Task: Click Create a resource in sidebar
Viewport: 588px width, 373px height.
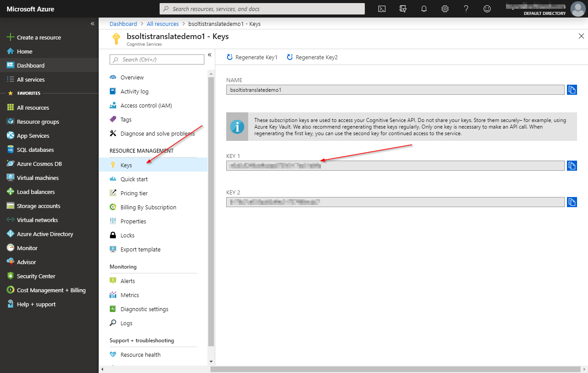Action: click(39, 37)
